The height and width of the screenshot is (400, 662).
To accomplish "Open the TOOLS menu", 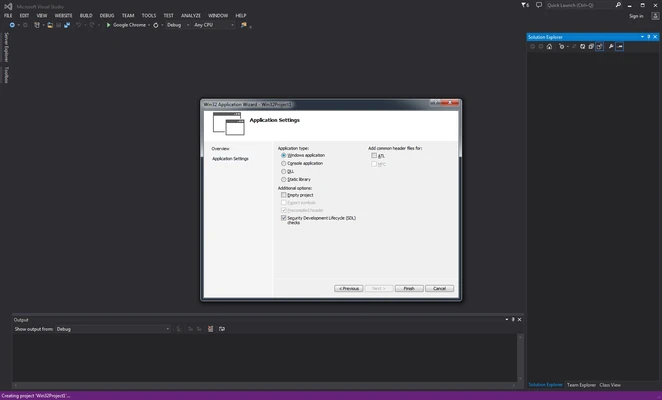I will pyautogui.click(x=149, y=16).
